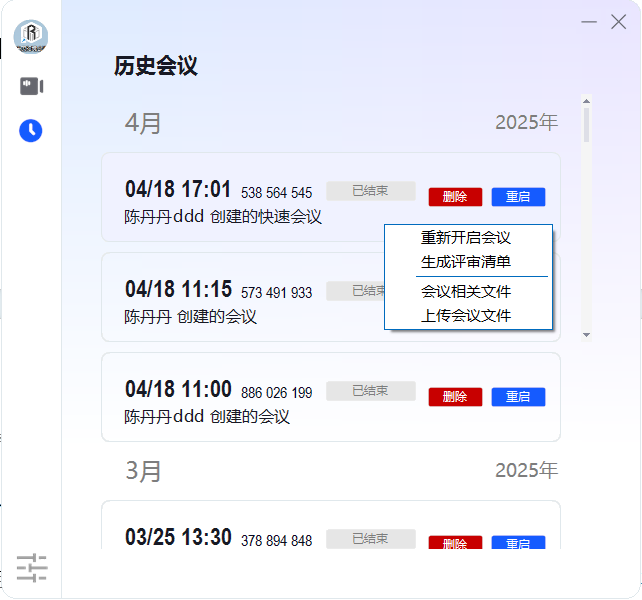
Task: Click the scrollbar down arrow
Action: point(586,335)
